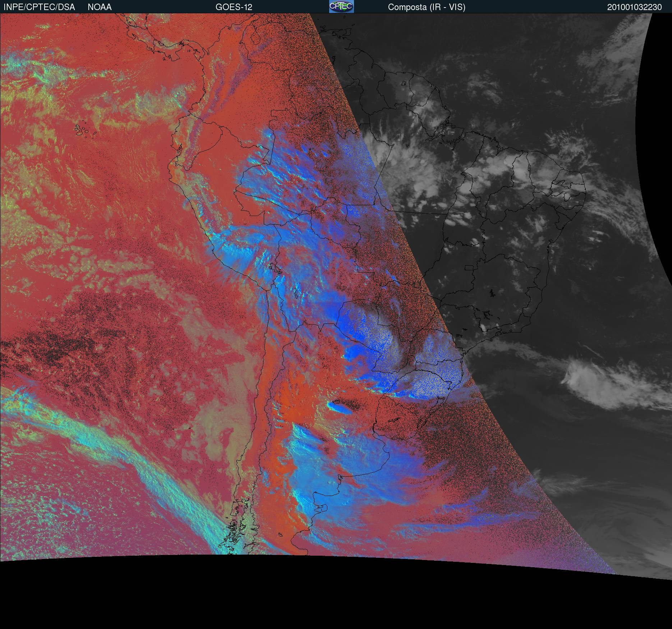Image resolution: width=672 pixels, height=629 pixels.
Task: Click the Composta (IR - VIS) title
Action: [x=427, y=7]
